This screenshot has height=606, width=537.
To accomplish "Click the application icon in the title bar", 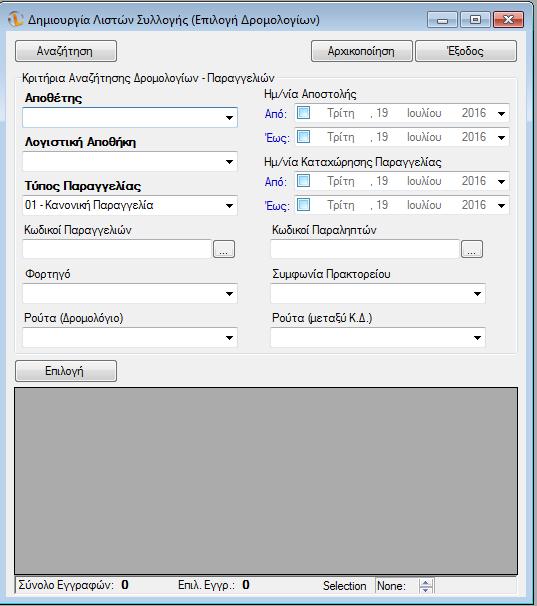I will click(15, 19).
